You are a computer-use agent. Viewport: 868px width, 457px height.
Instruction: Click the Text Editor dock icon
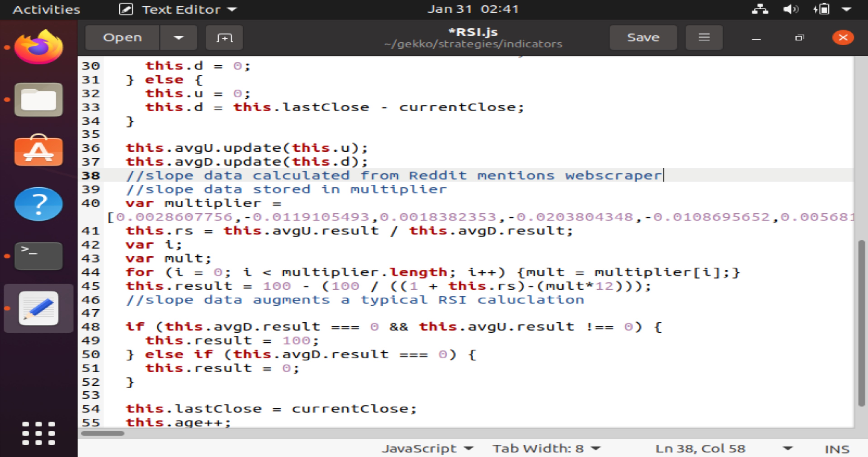pos(38,308)
